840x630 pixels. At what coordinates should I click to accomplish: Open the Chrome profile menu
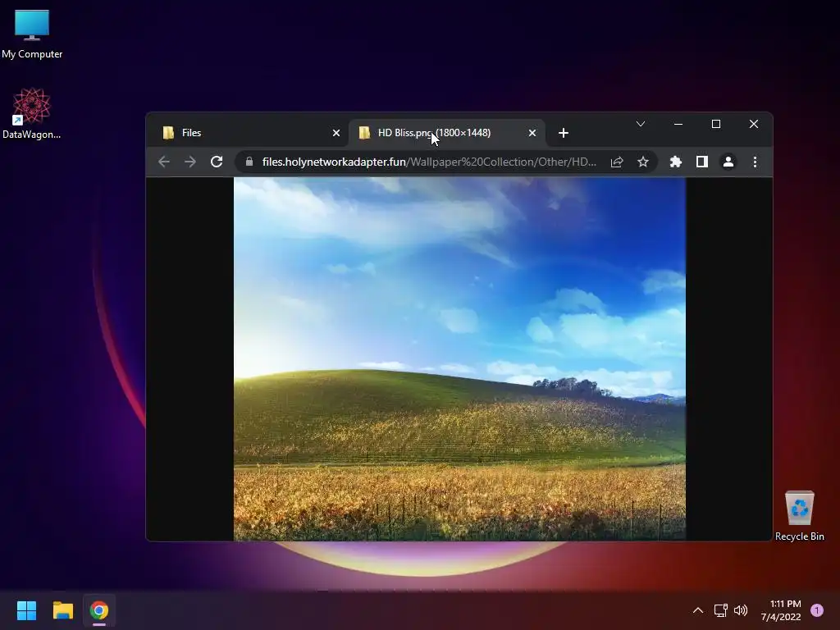click(728, 162)
